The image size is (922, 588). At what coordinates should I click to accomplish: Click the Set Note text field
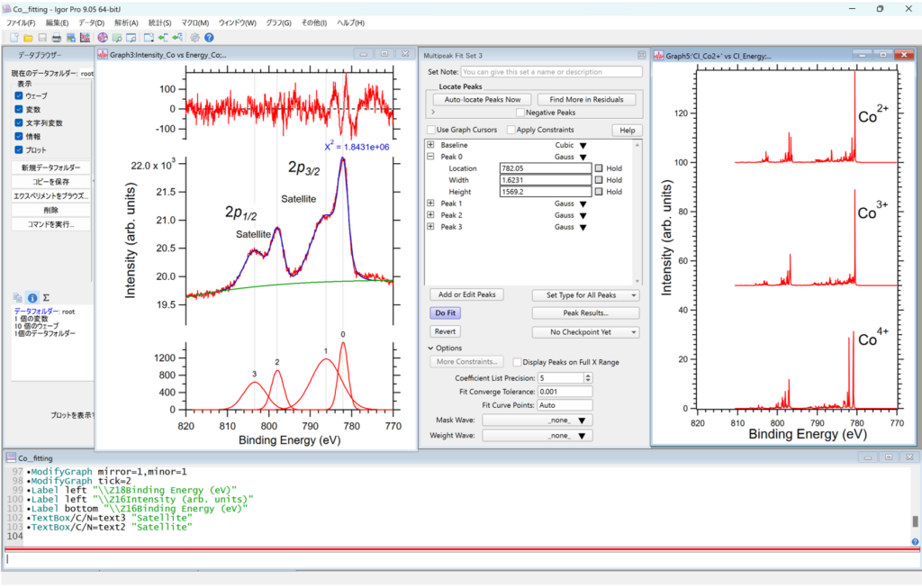[551, 71]
